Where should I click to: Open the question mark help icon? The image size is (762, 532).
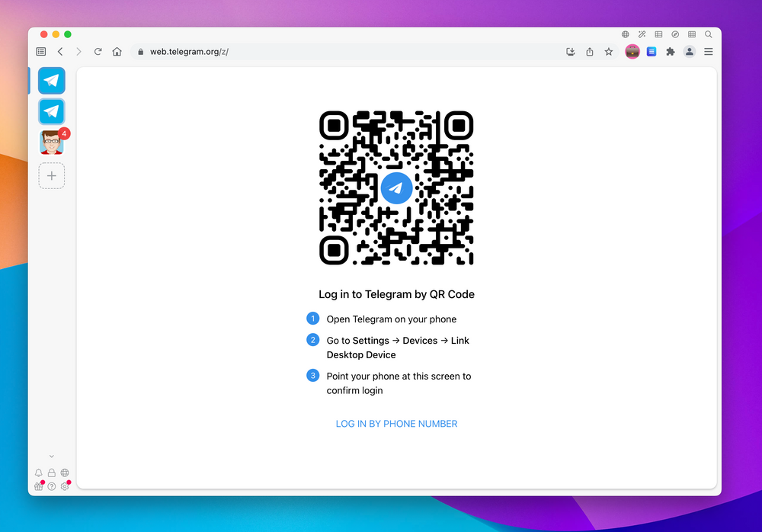pos(51,486)
